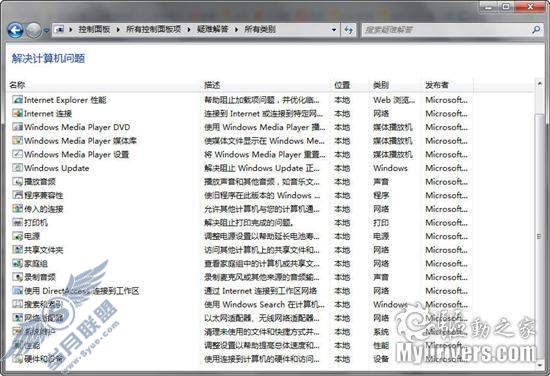Click the 传入的连接 icon
Image resolution: width=550 pixels, height=376 pixels.
click(x=17, y=209)
